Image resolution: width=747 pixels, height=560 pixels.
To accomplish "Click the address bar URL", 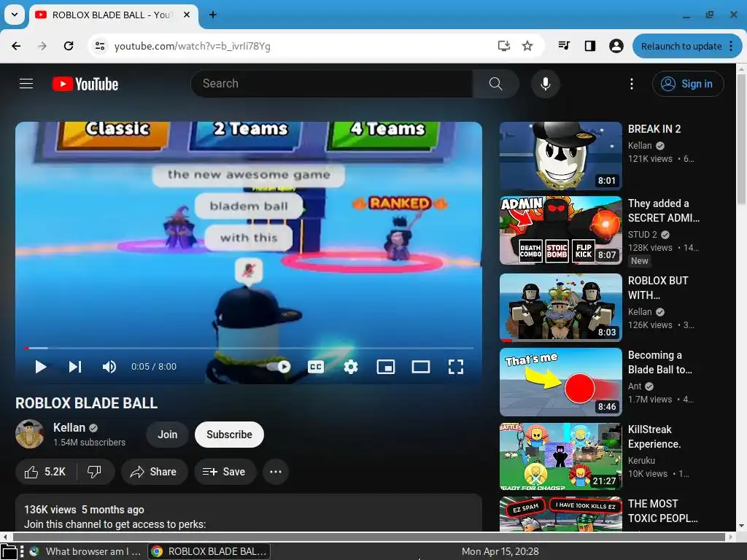I will click(x=193, y=46).
